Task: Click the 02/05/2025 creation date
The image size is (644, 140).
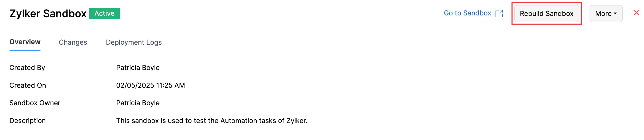Action: 135,85
